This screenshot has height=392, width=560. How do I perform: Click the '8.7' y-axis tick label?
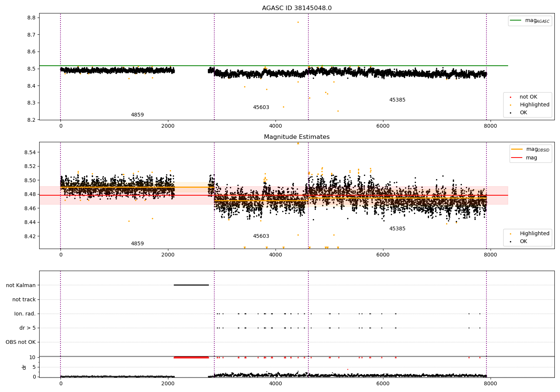[x=31, y=35]
